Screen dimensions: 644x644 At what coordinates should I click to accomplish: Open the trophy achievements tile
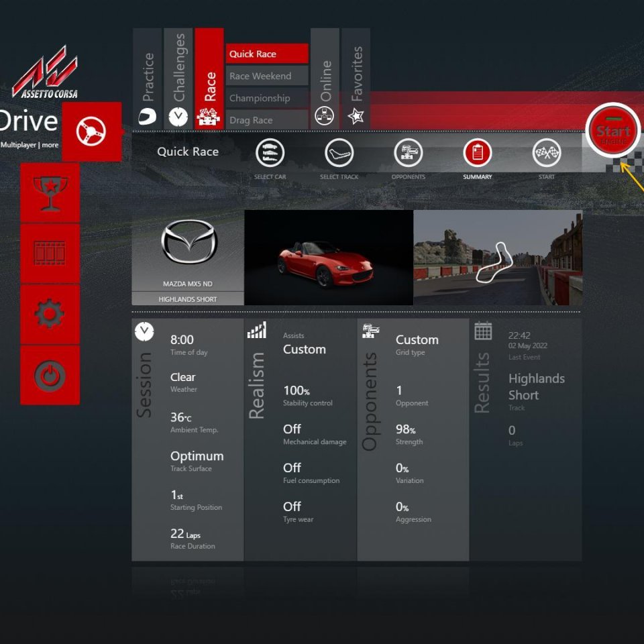[x=50, y=193]
